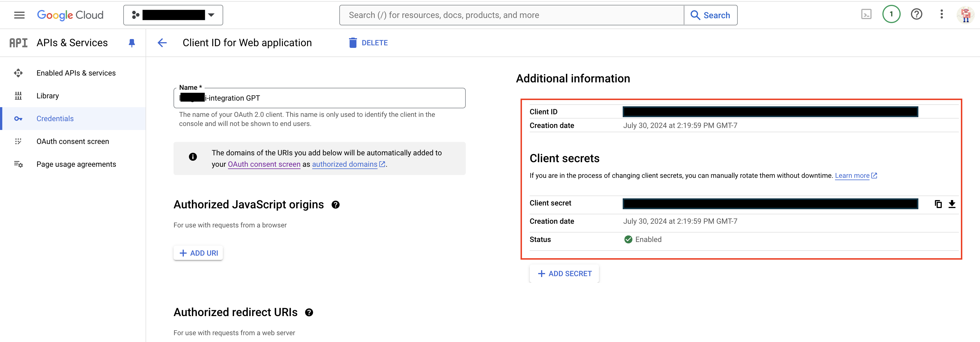Expand the project selector dropdown
980x342 pixels.
pyautogui.click(x=173, y=15)
